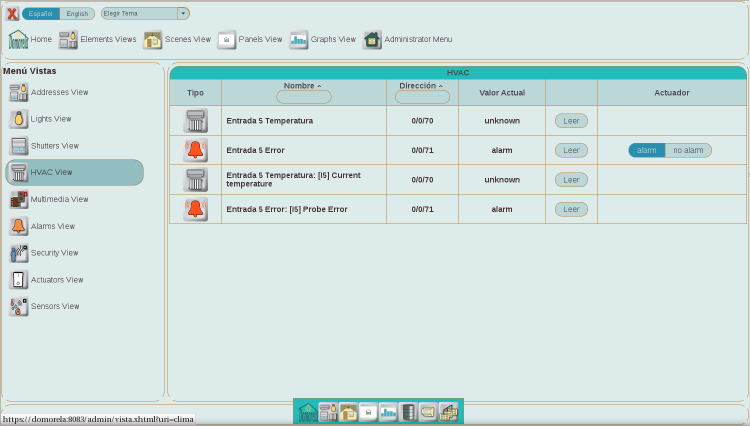This screenshot has width=750, height=426.
Task: Click Leer for Entrada 5 Error
Action: click(x=571, y=150)
